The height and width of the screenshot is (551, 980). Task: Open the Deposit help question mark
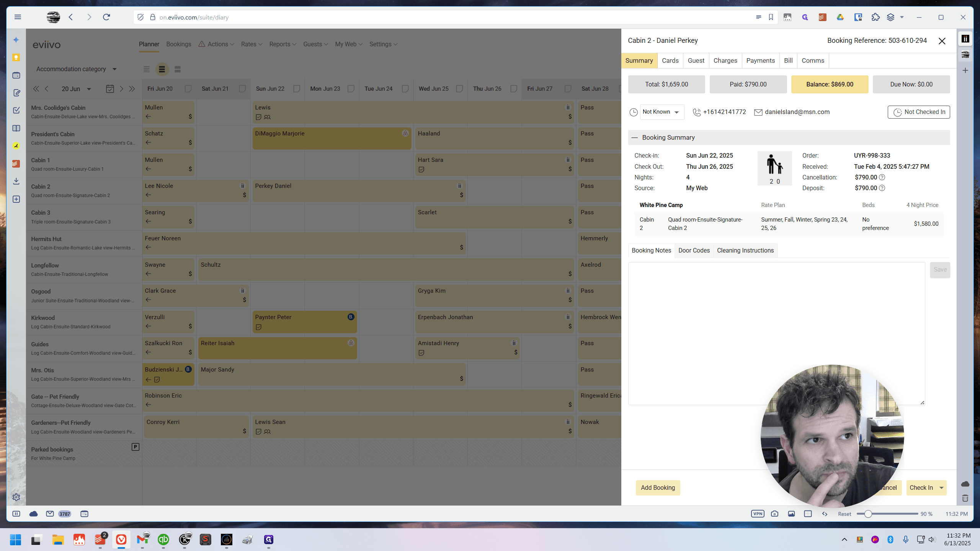tap(882, 188)
